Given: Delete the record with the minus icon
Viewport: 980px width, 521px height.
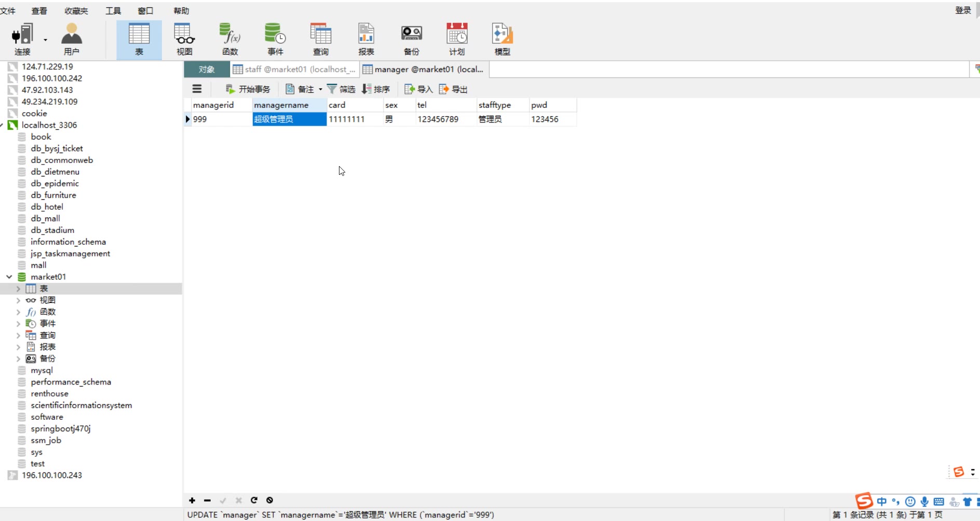Looking at the screenshot, I should pos(207,500).
